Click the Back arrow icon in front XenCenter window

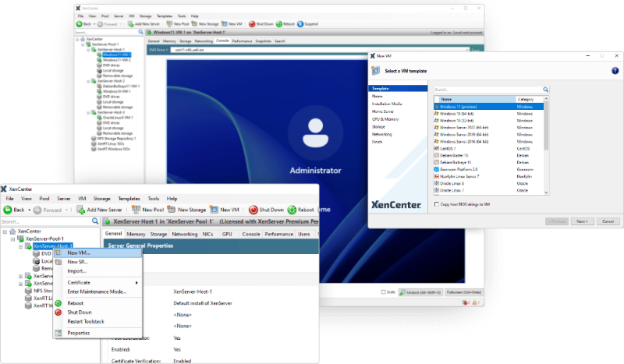tap(7, 210)
